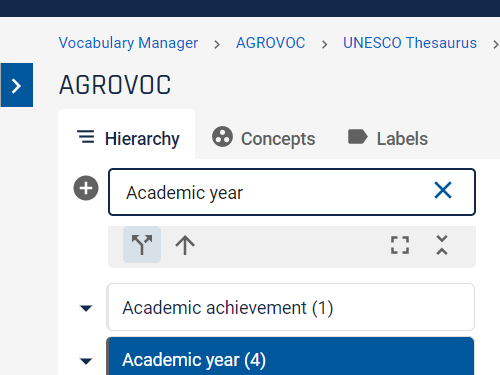The image size is (500, 375).
Task: Open the AGROVOC breadcrumb link
Action: [271, 43]
